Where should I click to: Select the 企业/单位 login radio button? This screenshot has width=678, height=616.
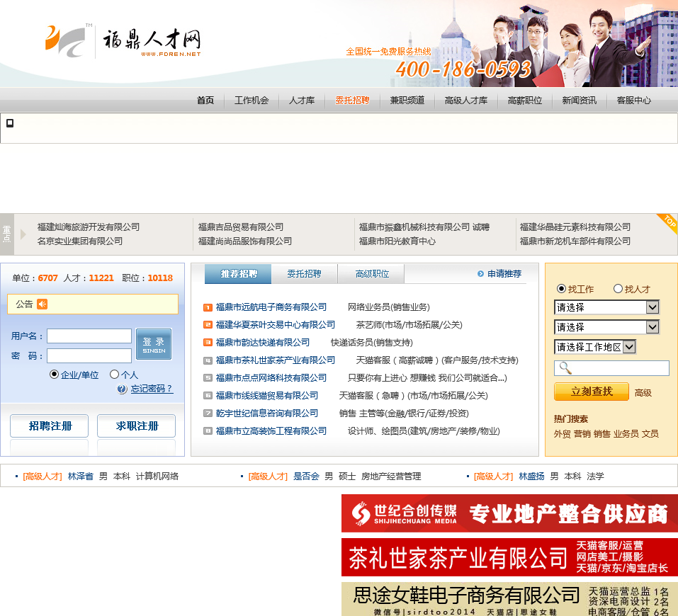54,375
